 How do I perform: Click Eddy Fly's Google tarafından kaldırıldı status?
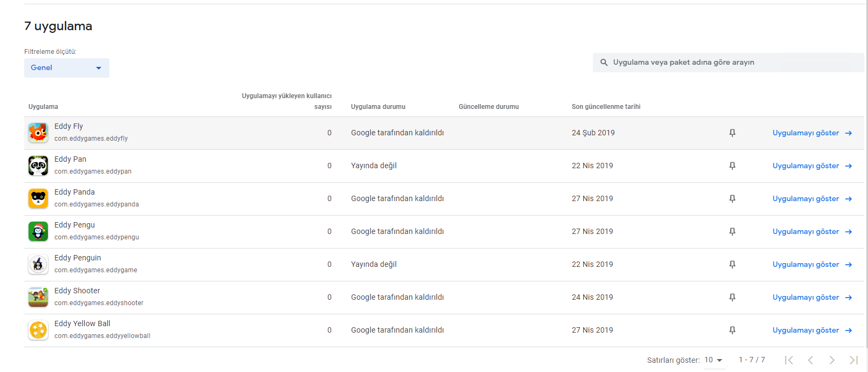pos(397,133)
